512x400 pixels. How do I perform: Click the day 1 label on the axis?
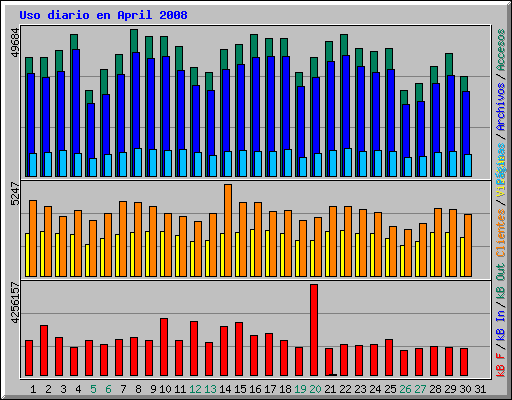(x=33, y=389)
